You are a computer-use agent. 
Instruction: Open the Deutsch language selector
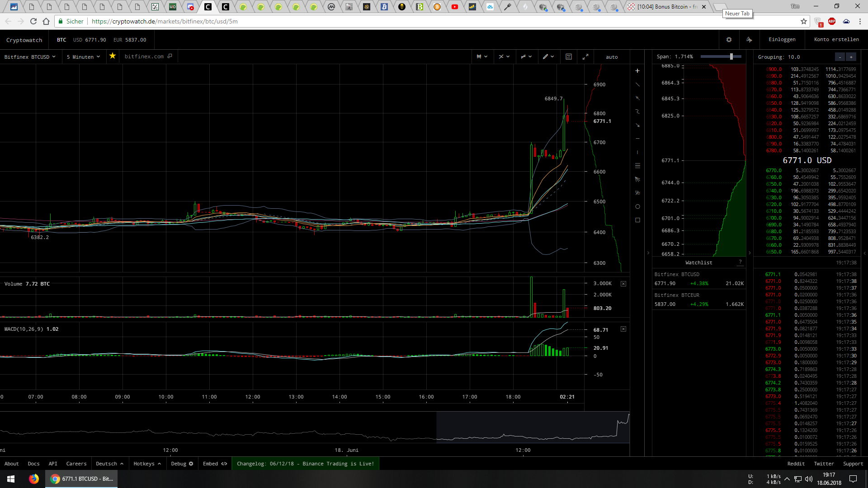[x=109, y=464]
